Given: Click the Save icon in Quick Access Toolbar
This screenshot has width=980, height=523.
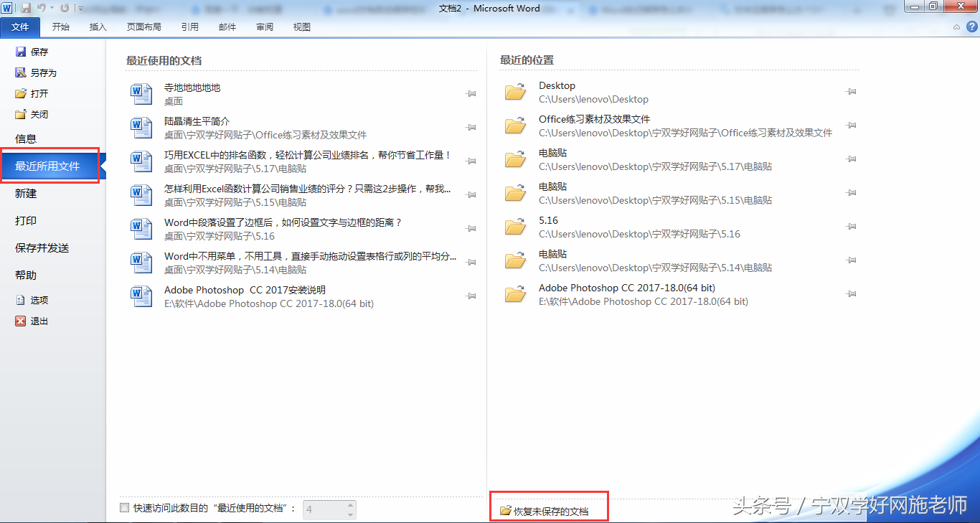Looking at the screenshot, I should 26,8.
